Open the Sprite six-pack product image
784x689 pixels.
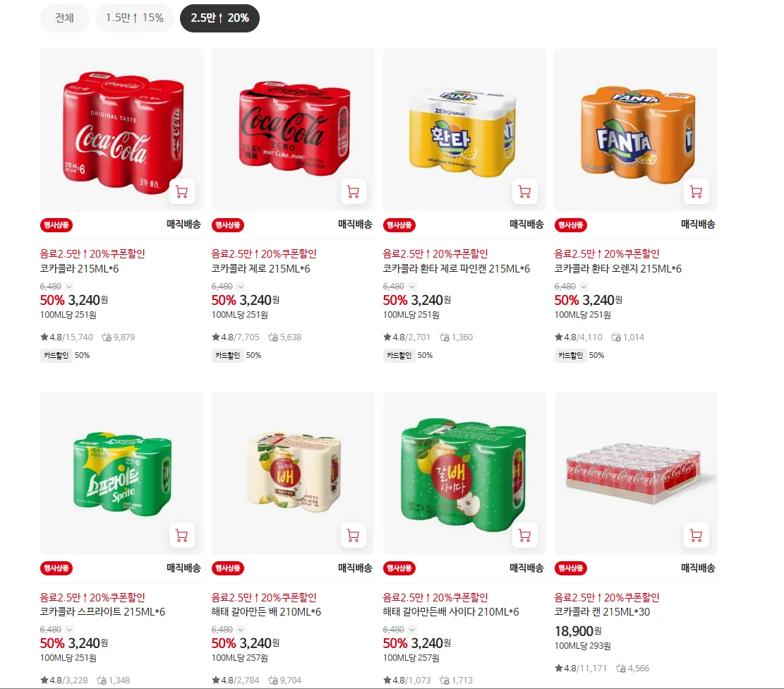point(122,474)
